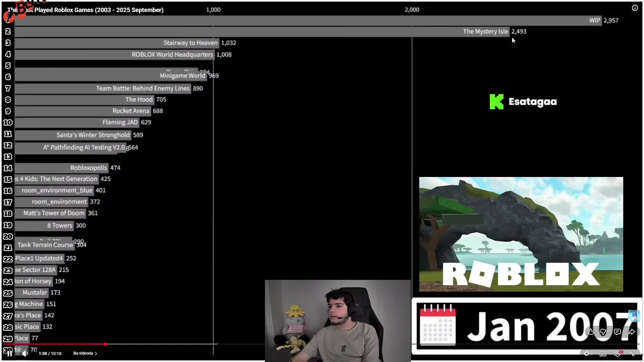The image size is (644, 362).
Task: Click 'Place1 Updated4' bar label
Action: [39, 258]
